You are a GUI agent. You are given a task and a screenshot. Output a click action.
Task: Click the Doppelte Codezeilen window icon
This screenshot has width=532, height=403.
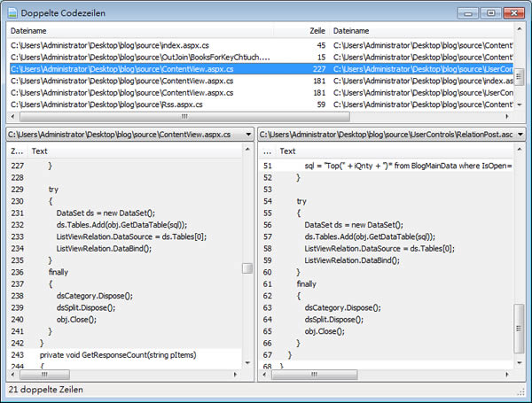click(x=12, y=12)
